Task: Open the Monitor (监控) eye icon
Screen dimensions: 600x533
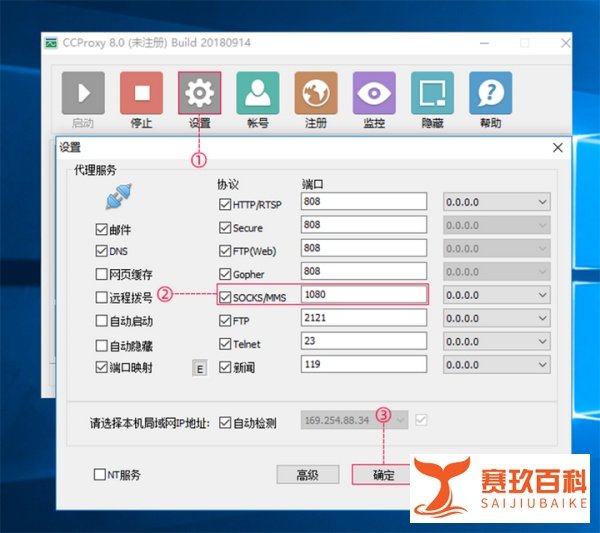Action: click(374, 93)
